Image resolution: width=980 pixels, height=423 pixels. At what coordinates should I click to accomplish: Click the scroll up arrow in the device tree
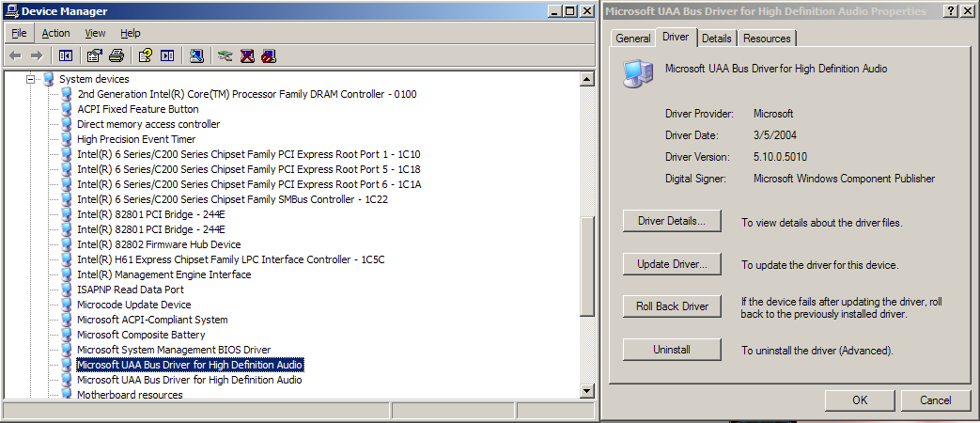(587, 79)
